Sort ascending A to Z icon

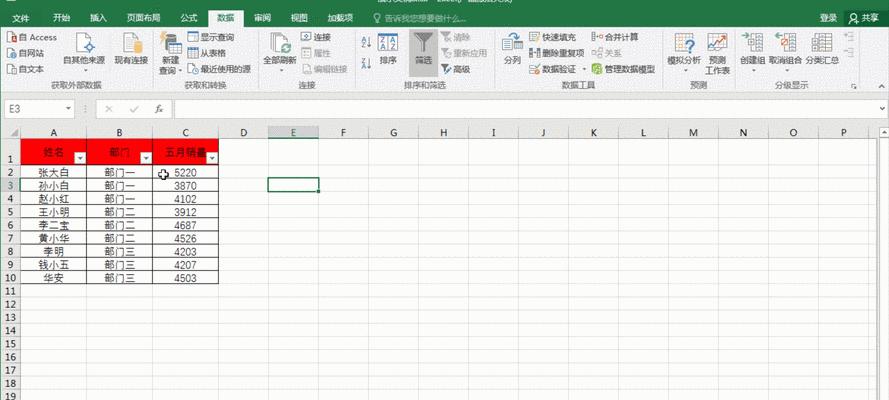366,42
